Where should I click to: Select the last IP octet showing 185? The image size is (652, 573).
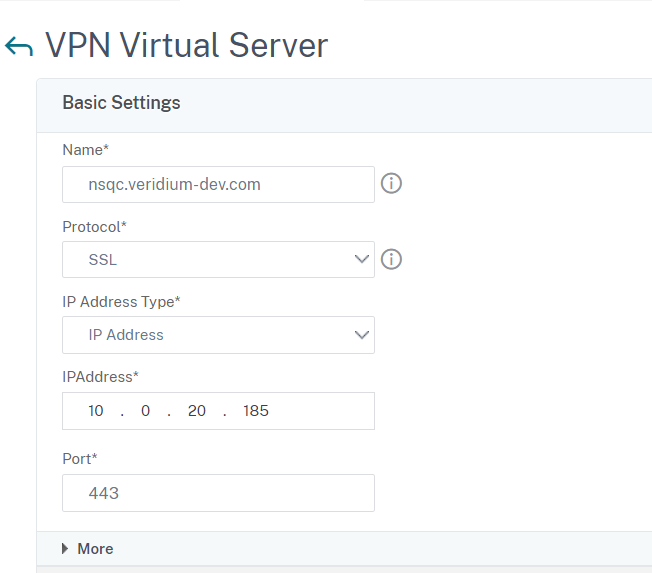coord(256,411)
